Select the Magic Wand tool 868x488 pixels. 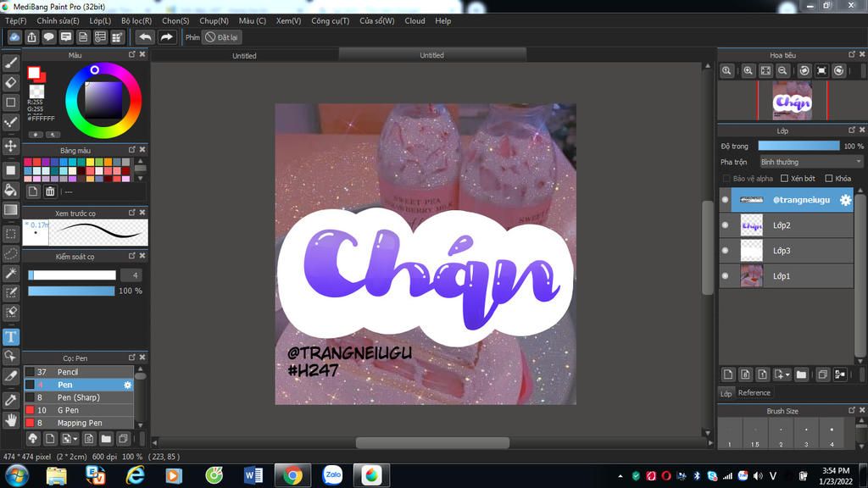click(x=10, y=273)
